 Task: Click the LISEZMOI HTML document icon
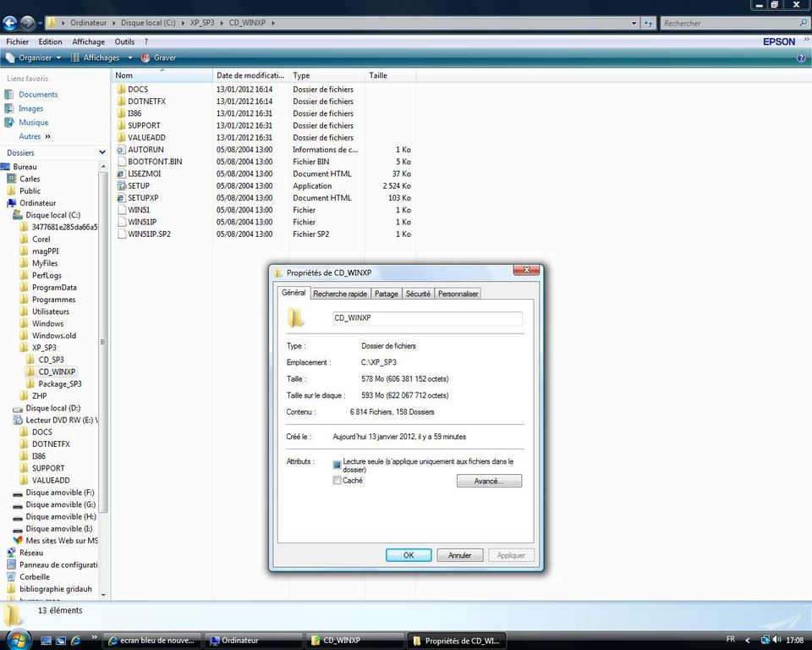pos(121,174)
